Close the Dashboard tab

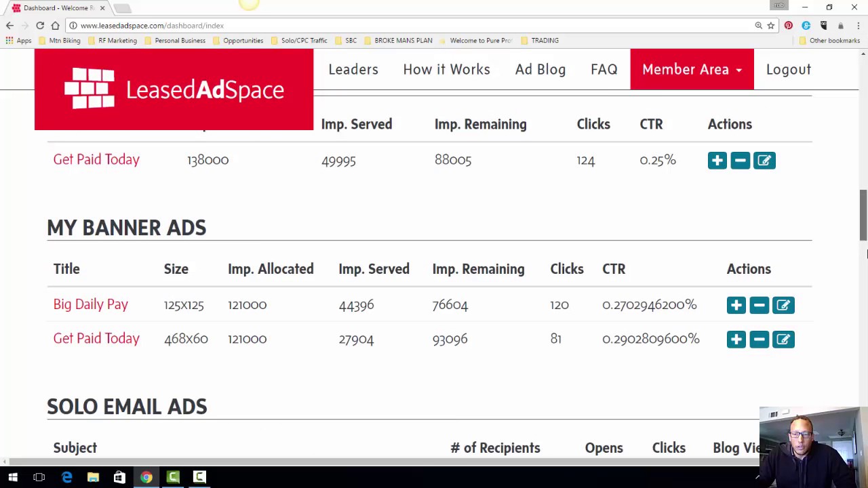pos(102,8)
